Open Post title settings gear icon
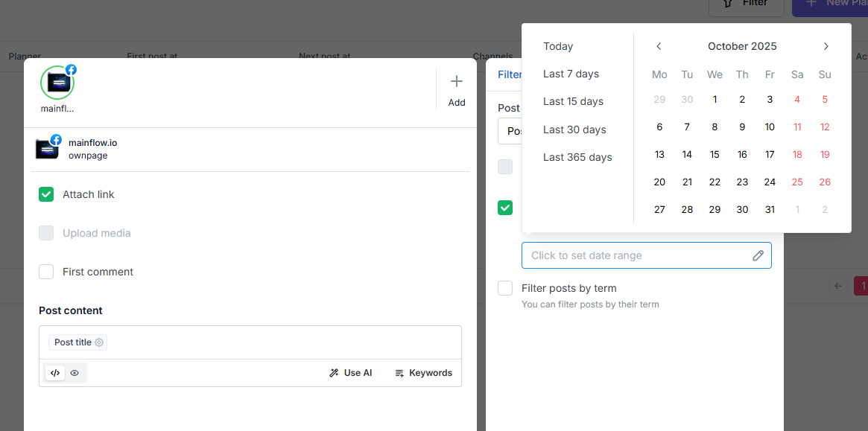Image resolution: width=868 pixels, height=431 pixels. [x=99, y=342]
